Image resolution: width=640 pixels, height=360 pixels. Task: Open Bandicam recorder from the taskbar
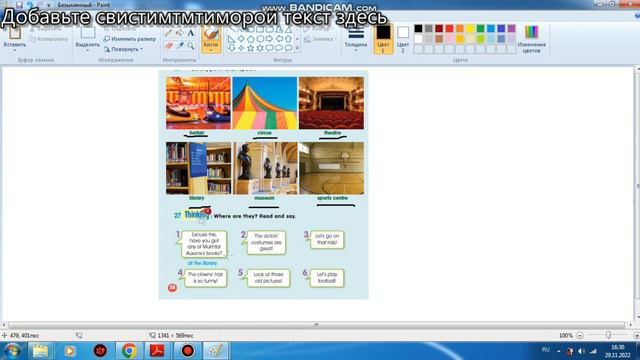pyautogui.click(x=187, y=351)
